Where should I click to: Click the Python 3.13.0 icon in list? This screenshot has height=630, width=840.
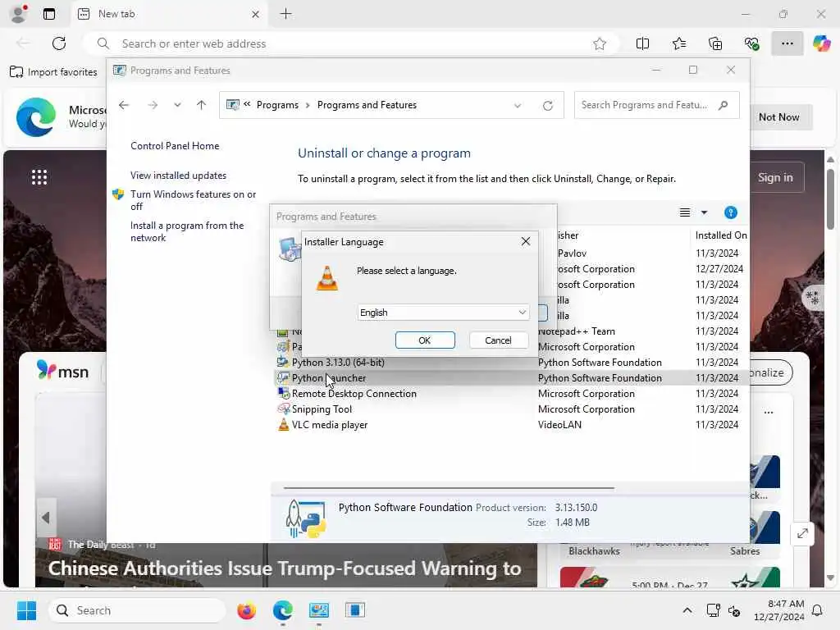(283, 363)
